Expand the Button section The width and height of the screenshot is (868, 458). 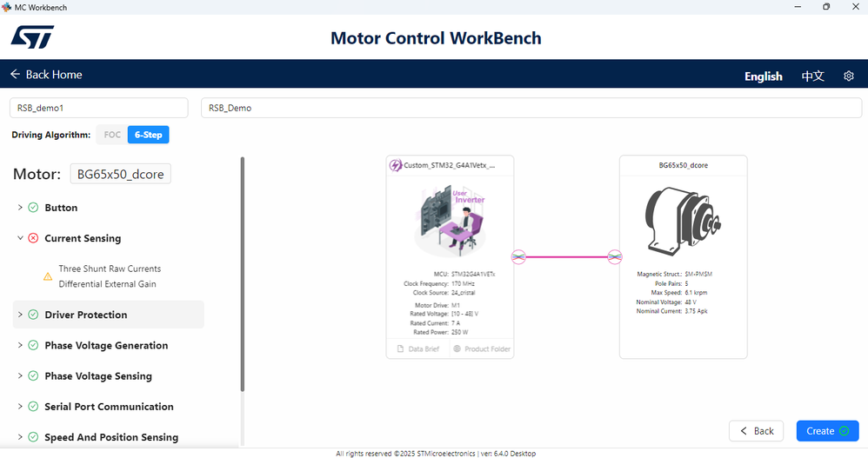[x=20, y=208]
